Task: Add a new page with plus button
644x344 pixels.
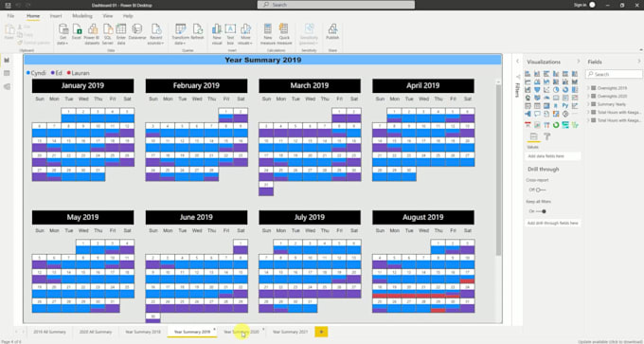Action: click(x=321, y=332)
